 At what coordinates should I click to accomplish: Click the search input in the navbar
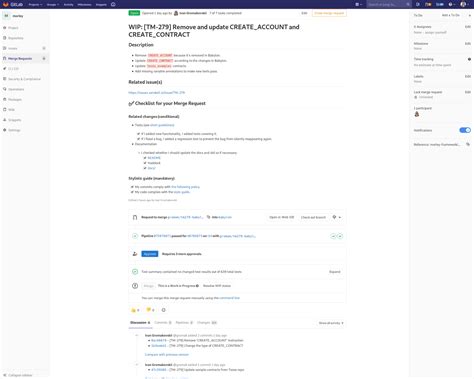[x=389, y=4]
